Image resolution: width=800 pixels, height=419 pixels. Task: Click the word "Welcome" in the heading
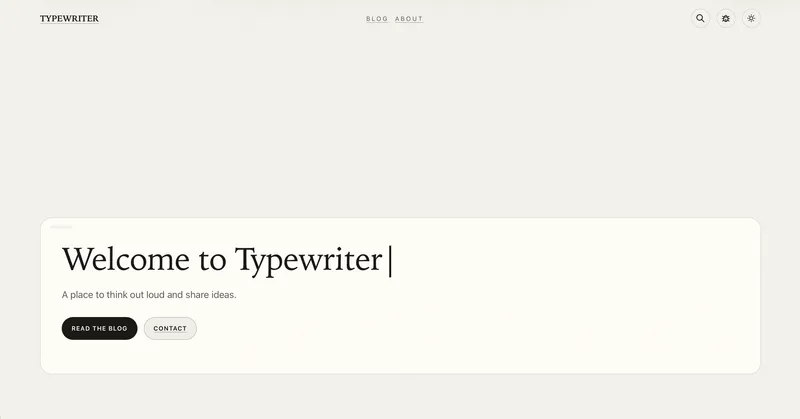tap(125, 260)
